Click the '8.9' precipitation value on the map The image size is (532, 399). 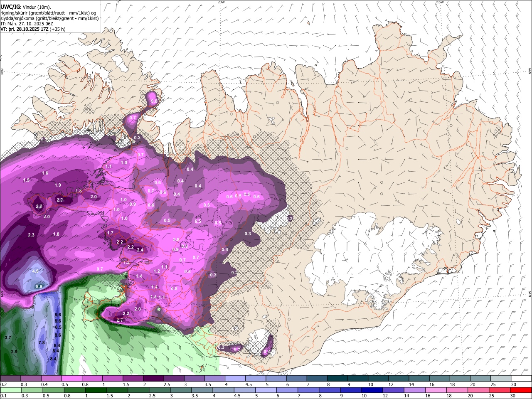(39, 286)
